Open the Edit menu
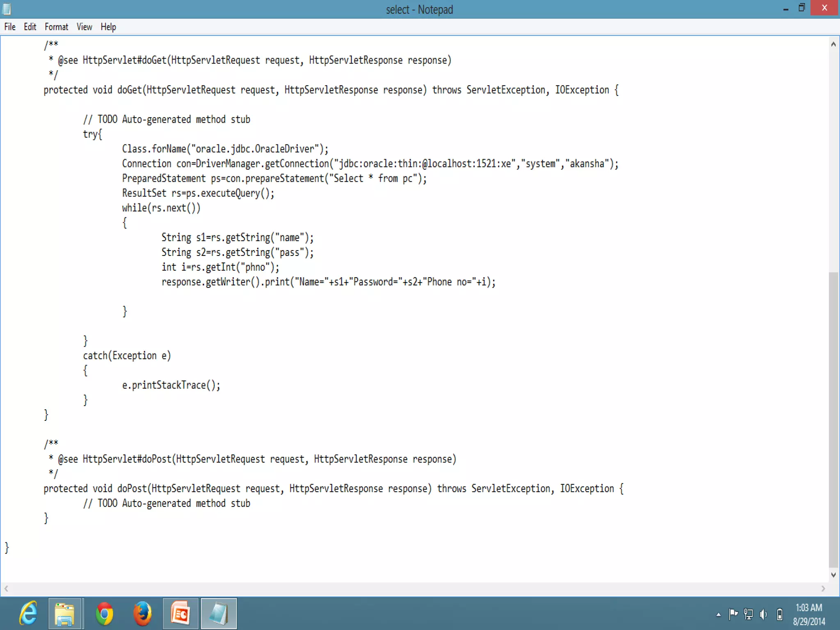Viewport: 840px width, 630px height. [30, 27]
